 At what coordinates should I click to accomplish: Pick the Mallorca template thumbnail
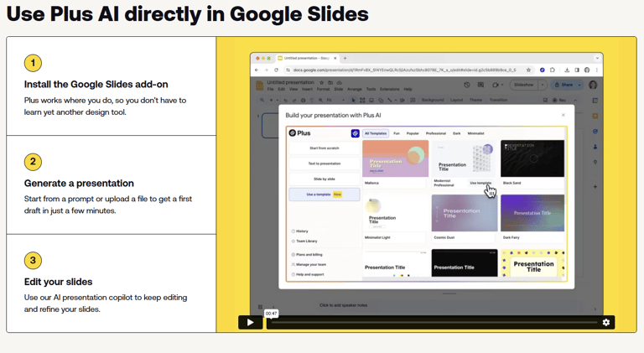[396, 158]
